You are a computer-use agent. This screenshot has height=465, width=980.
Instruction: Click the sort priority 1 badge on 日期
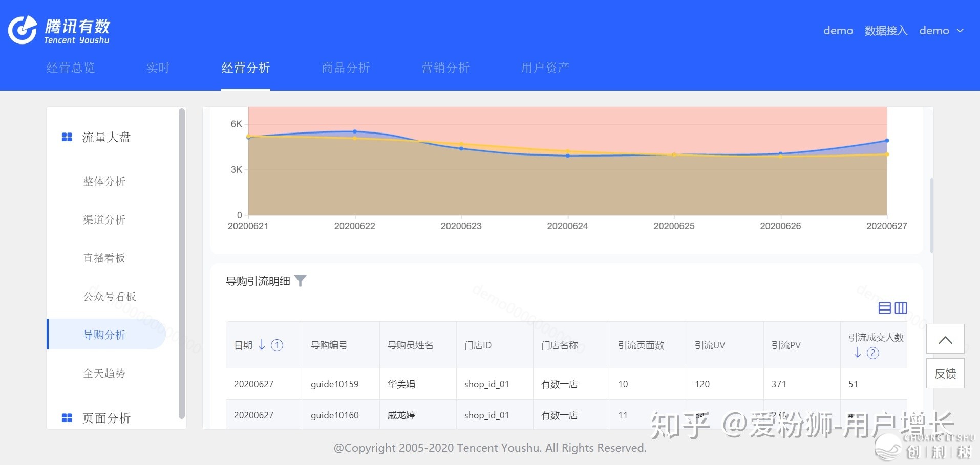276,345
